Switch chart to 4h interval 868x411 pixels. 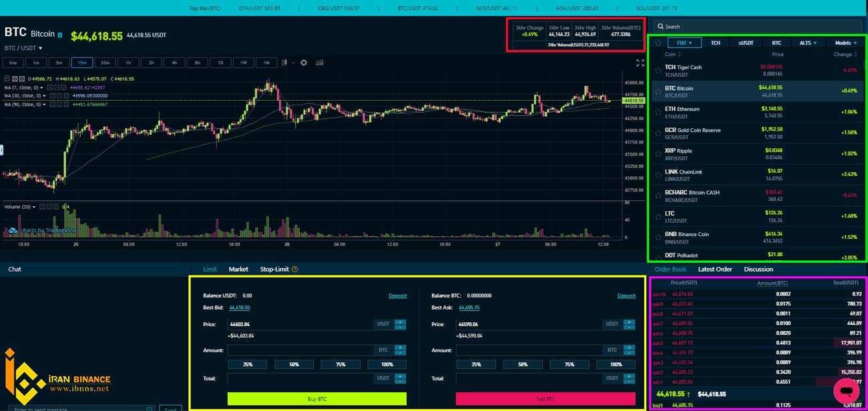(x=174, y=63)
